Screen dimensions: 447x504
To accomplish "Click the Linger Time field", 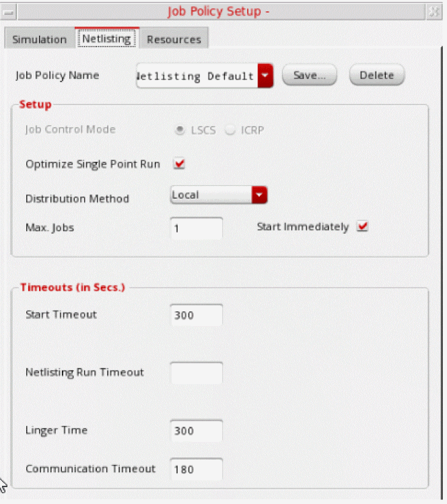I will click(196, 431).
